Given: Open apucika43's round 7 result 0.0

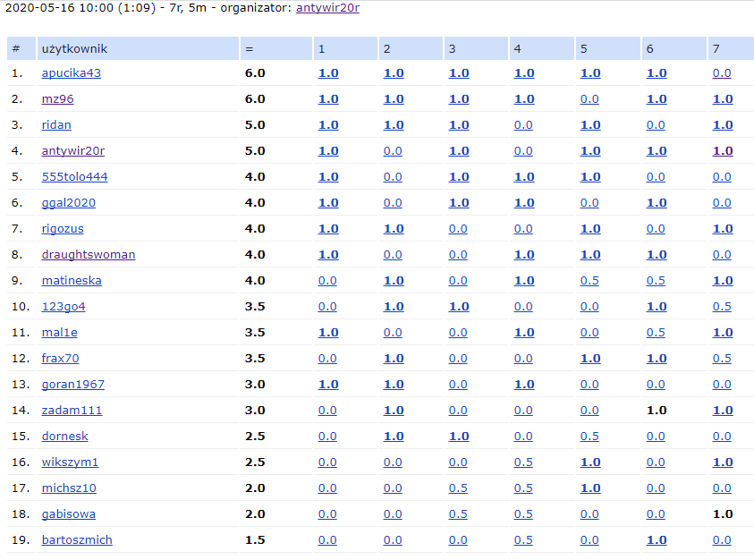Looking at the screenshot, I should pyautogui.click(x=722, y=73).
